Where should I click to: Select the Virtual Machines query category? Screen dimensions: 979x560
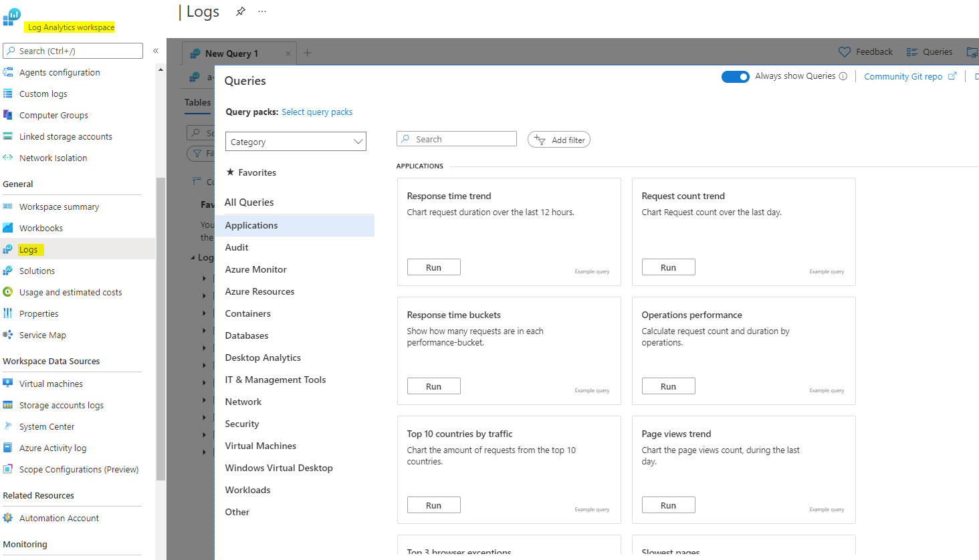point(260,446)
